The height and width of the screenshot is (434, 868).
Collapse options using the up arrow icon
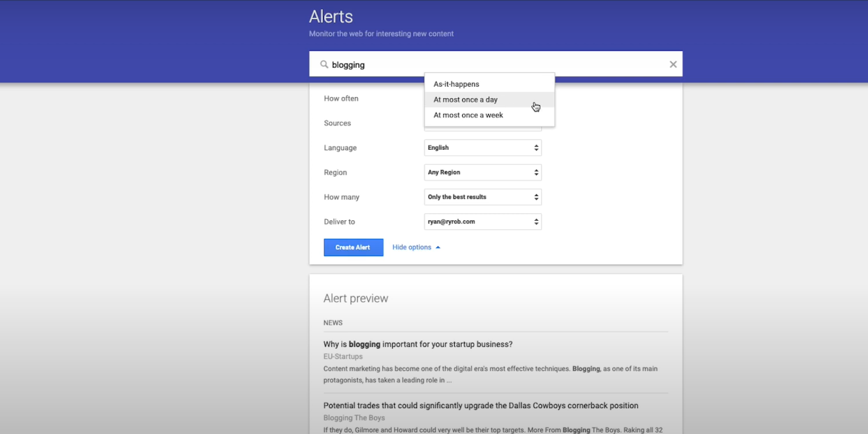[438, 247]
